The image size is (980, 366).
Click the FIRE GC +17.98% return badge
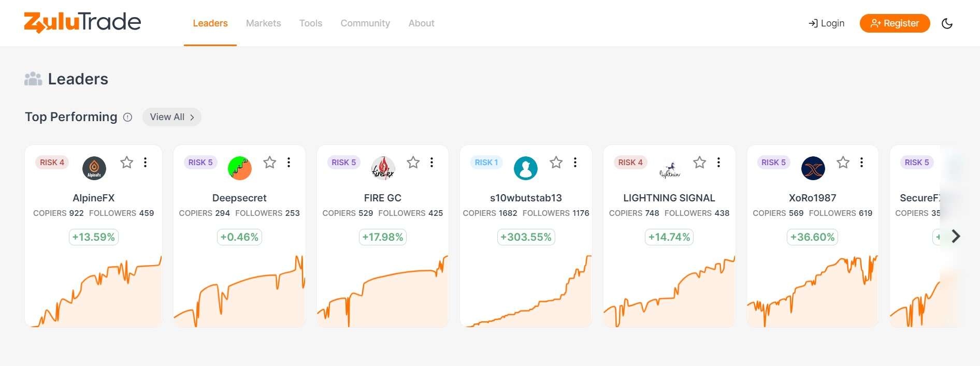click(x=383, y=237)
